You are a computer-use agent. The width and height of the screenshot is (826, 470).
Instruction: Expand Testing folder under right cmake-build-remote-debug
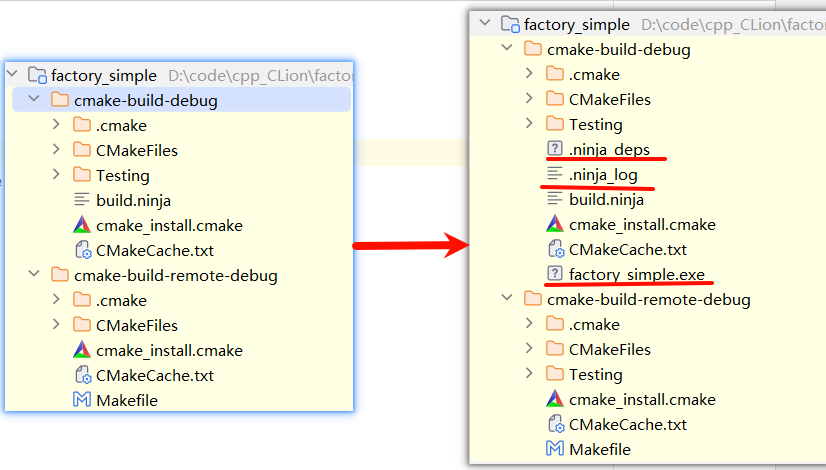[x=529, y=374]
